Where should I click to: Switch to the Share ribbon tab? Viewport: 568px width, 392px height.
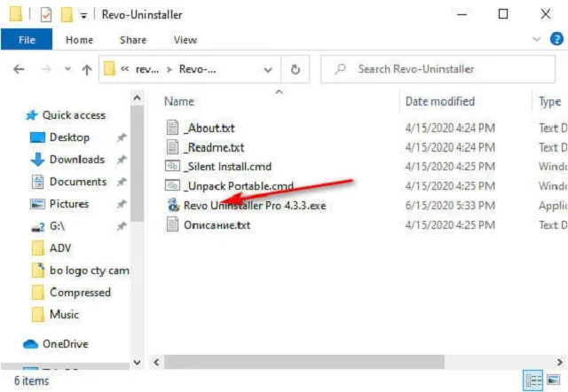[133, 39]
